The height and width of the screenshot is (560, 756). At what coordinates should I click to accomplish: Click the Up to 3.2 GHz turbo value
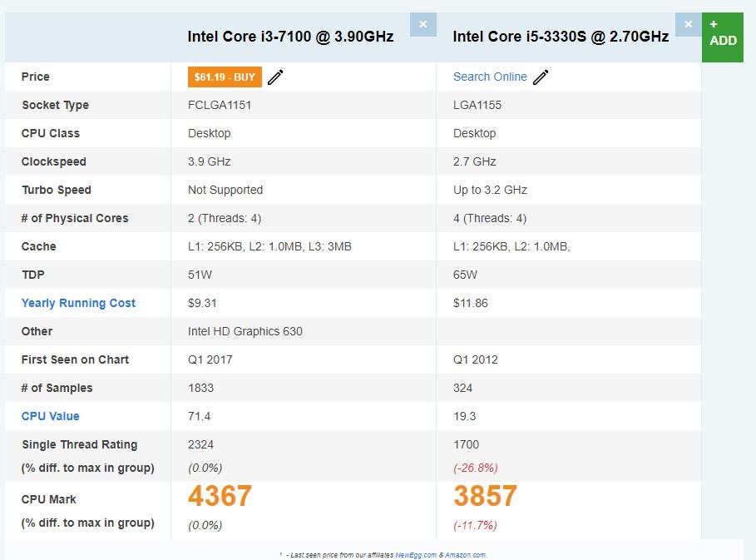click(x=490, y=190)
